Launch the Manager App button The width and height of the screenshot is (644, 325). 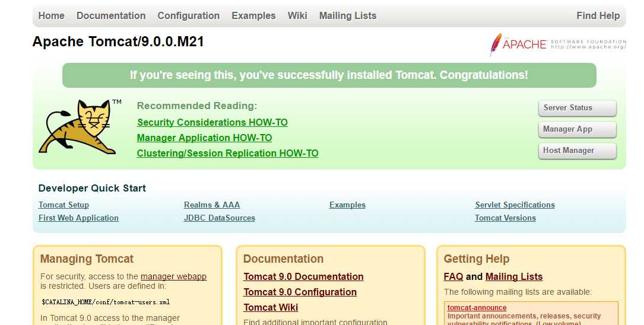click(x=577, y=129)
